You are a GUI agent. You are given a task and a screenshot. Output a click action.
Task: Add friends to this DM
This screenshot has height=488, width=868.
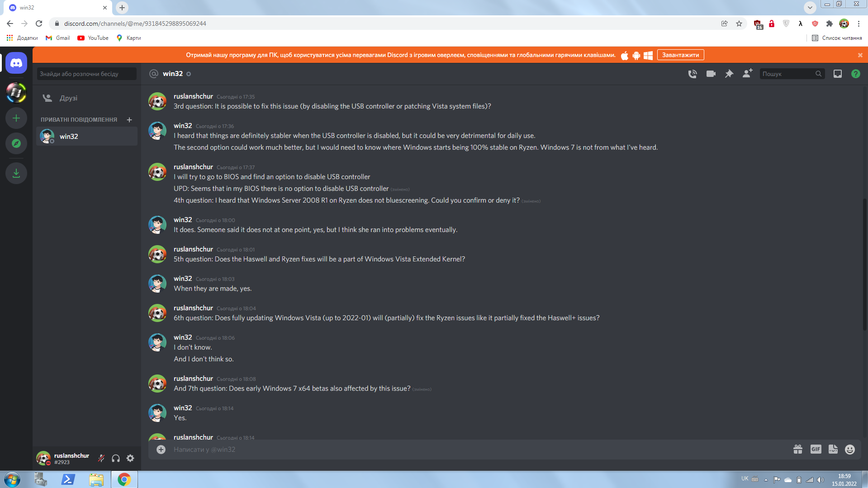[747, 73]
